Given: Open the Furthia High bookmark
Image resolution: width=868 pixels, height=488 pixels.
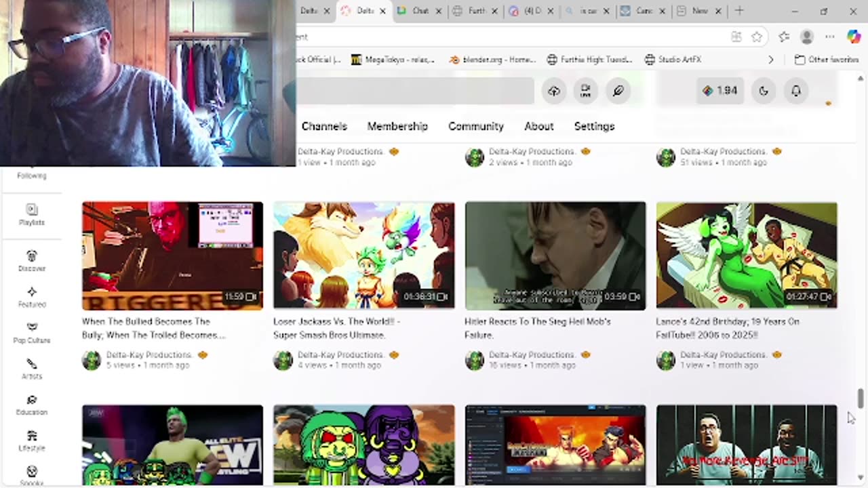Looking at the screenshot, I should pos(589,60).
